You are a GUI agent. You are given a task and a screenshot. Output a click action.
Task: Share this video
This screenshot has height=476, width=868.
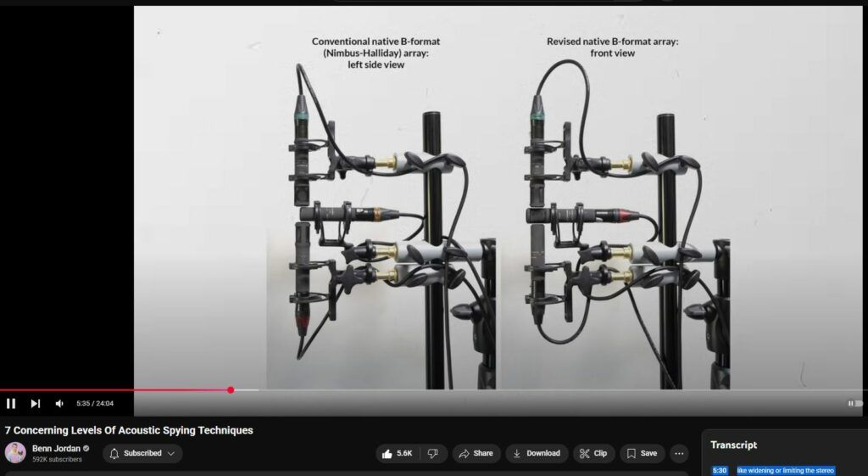point(476,453)
